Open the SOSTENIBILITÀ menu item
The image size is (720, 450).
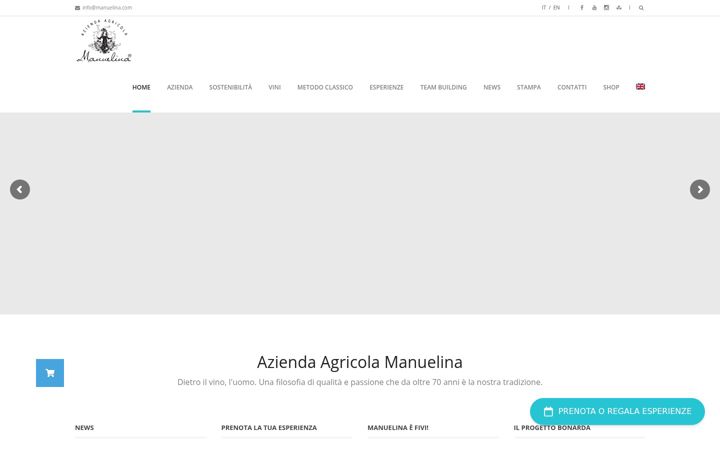click(x=231, y=87)
